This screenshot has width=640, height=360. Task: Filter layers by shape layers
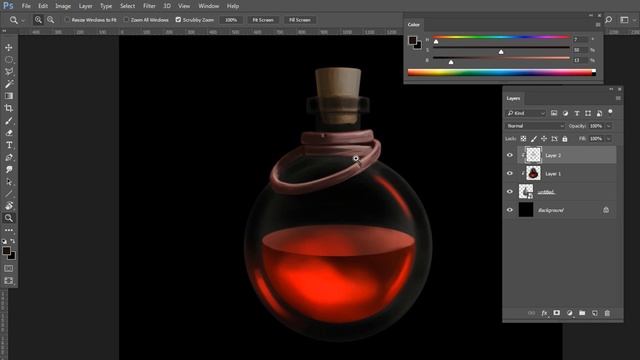pyautogui.click(x=588, y=113)
